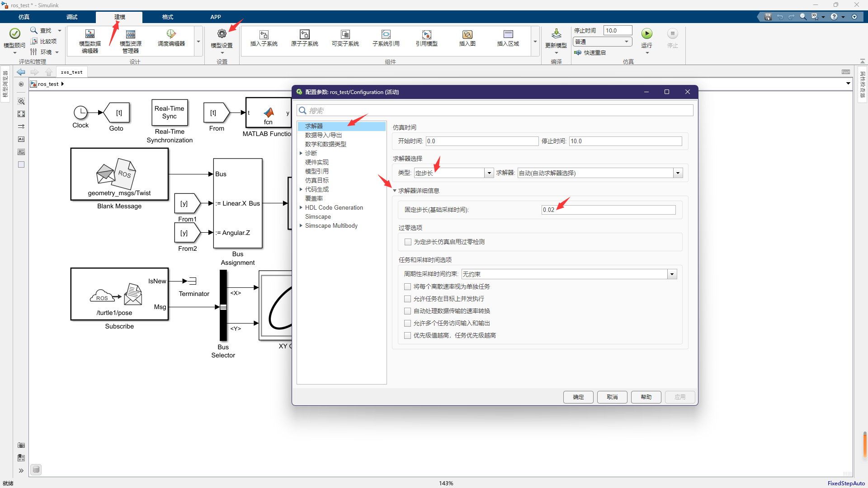Switch to the 格式 ribbon tab
Image resolution: width=868 pixels, height=488 pixels.
coord(168,17)
